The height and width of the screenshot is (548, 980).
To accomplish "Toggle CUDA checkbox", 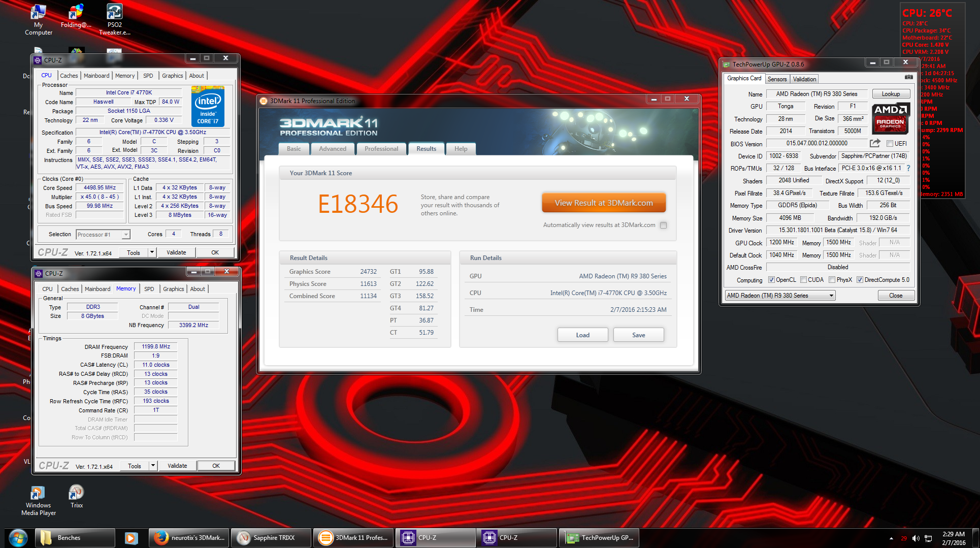I will [x=803, y=280].
